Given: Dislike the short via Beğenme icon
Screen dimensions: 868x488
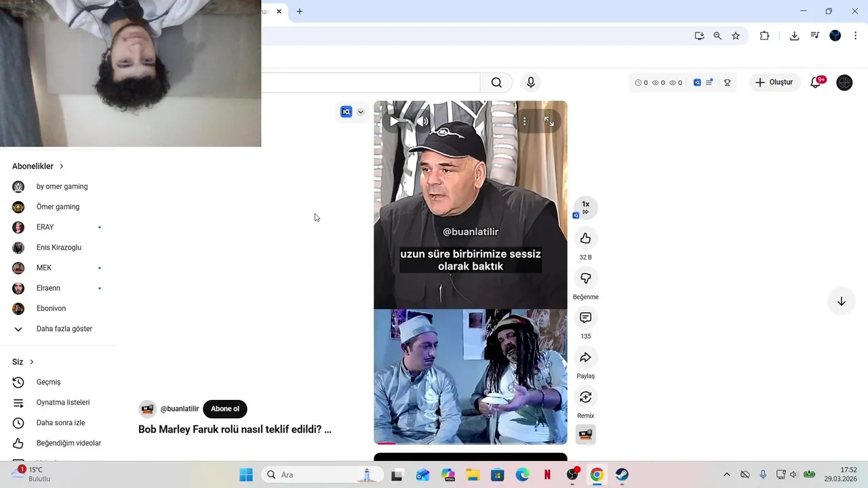Looking at the screenshot, I should click(x=586, y=279).
